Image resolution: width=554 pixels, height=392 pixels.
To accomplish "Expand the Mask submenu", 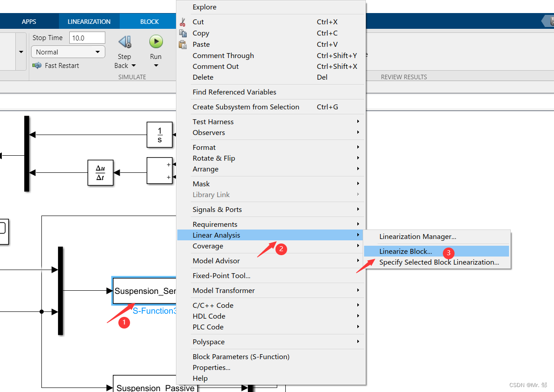I will tap(271, 184).
